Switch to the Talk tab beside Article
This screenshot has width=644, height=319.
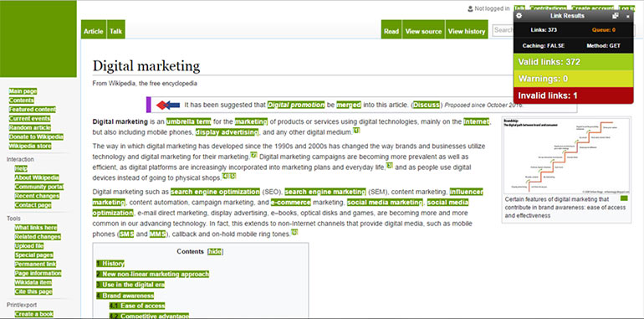(115, 29)
